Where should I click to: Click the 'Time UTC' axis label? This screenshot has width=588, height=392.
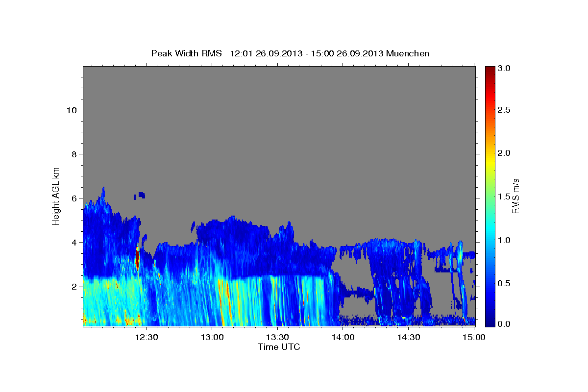click(x=279, y=347)
